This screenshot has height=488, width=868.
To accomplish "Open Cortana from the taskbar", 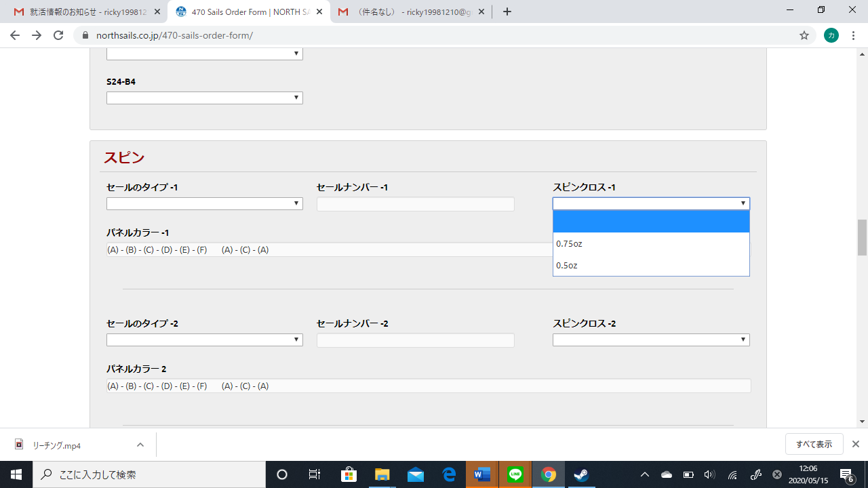I will pyautogui.click(x=282, y=474).
